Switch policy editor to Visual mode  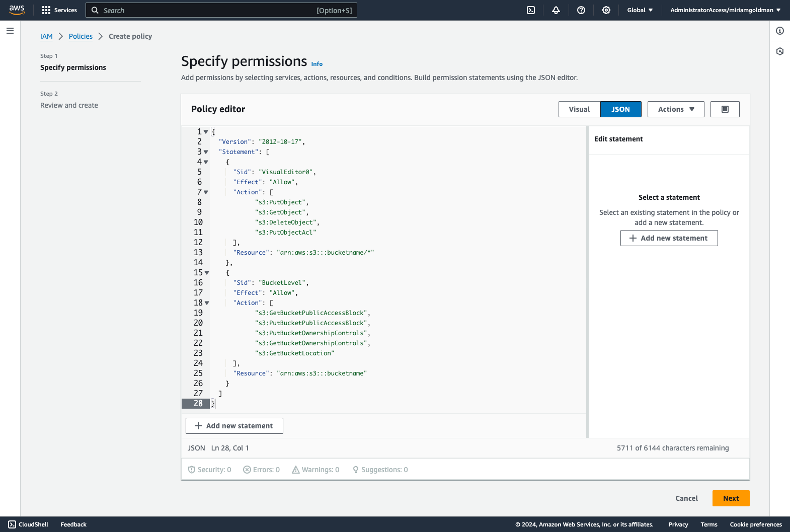pos(579,109)
